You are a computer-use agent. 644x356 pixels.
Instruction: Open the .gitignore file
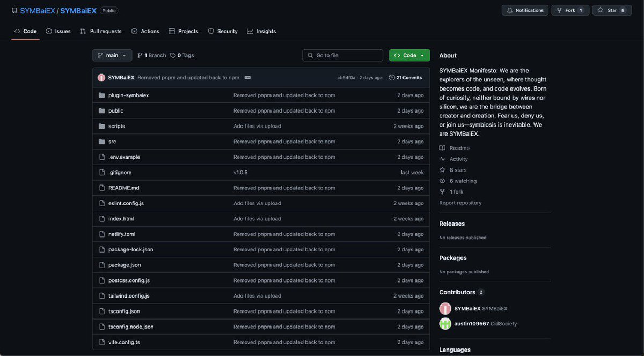(x=120, y=173)
